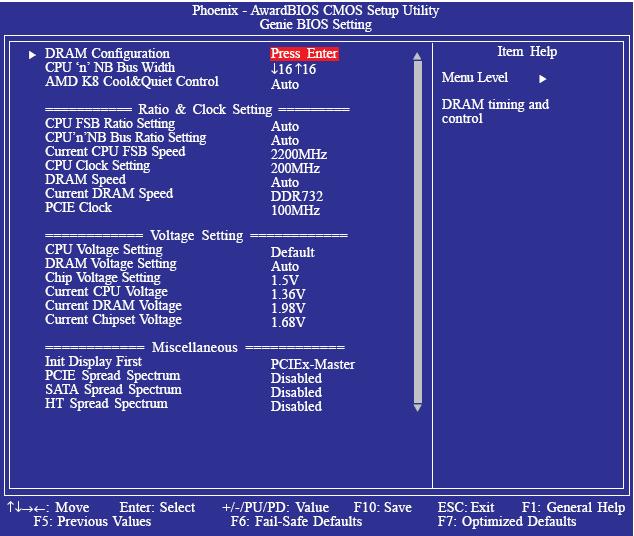This screenshot has width=634, height=536.
Task: Click the scrollbar up arrow
Action: point(418,57)
